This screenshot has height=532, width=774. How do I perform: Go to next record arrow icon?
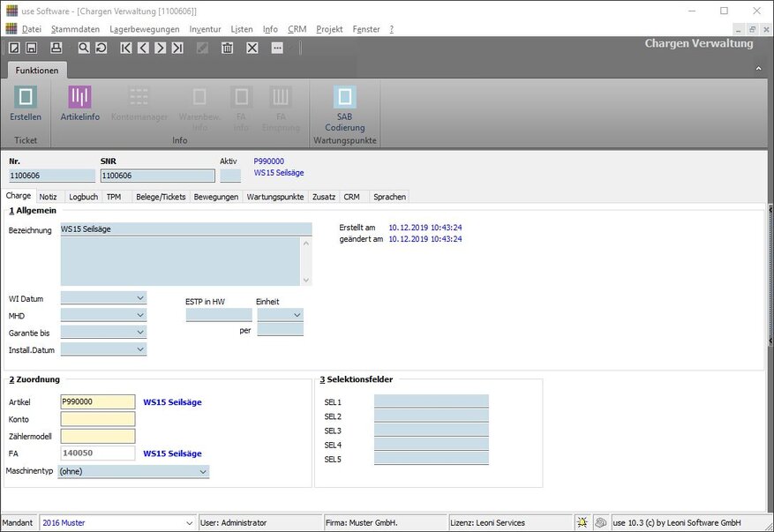[x=160, y=48]
